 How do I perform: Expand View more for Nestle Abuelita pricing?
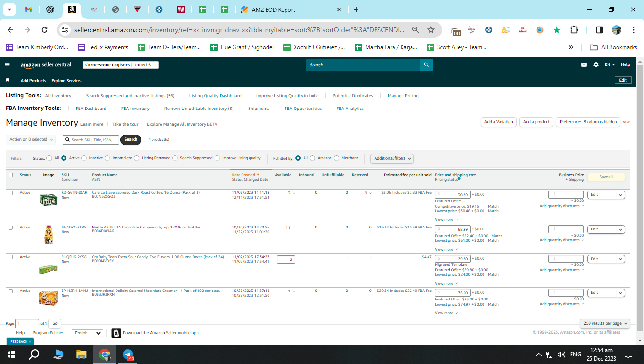pyautogui.click(x=446, y=249)
